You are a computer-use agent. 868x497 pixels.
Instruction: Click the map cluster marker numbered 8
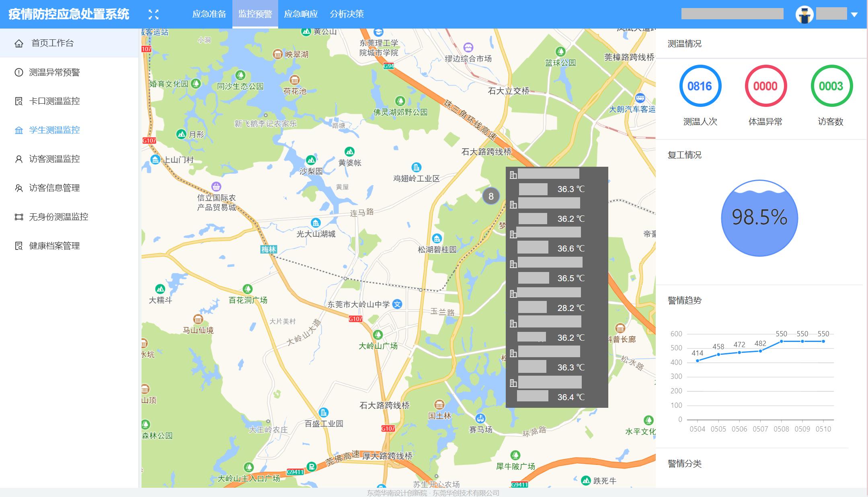coord(490,196)
